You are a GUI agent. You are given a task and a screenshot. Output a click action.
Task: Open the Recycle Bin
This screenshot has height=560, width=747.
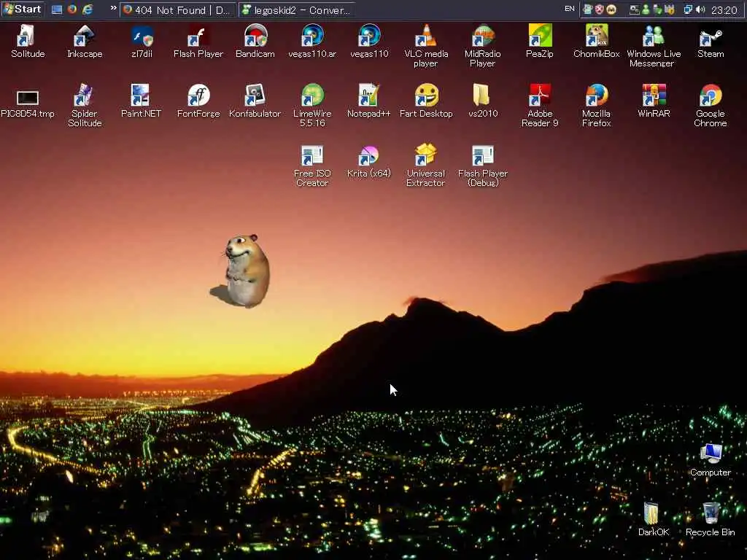point(711,519)
